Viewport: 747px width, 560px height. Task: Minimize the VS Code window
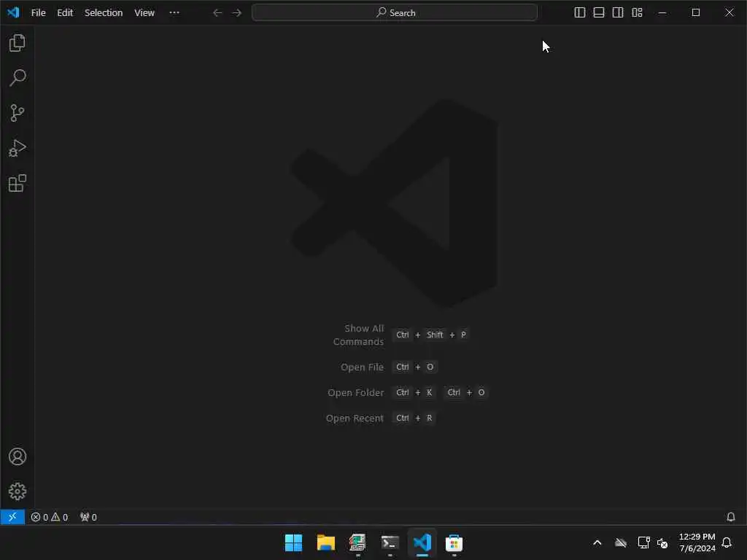pos(662,13)
